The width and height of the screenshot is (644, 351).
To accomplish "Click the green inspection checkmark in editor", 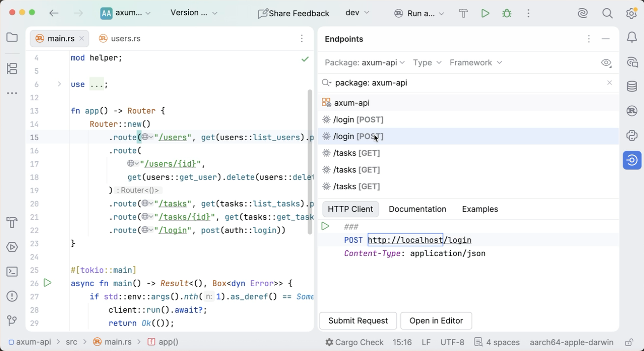I will coord(305,59).
